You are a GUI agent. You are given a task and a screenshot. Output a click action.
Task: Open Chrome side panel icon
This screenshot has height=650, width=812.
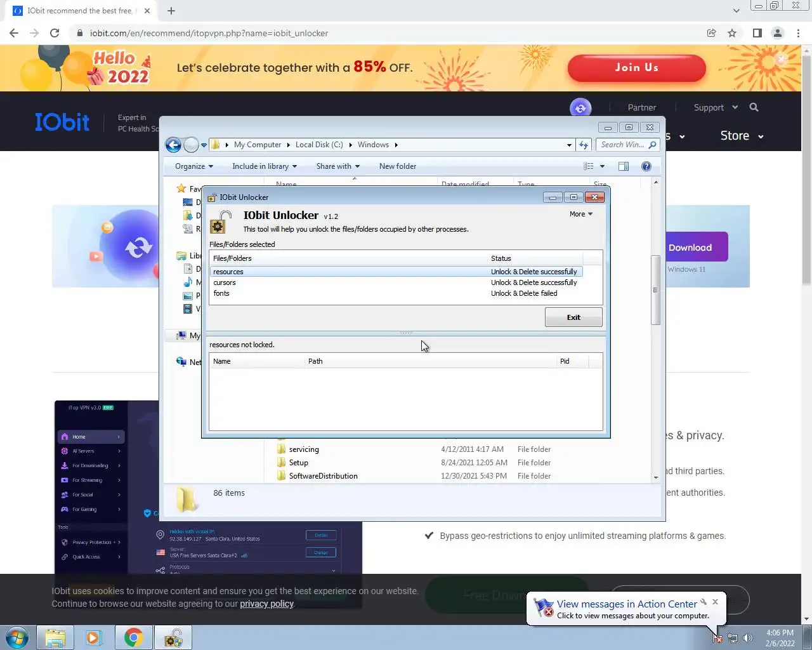(x=757, y=33)
